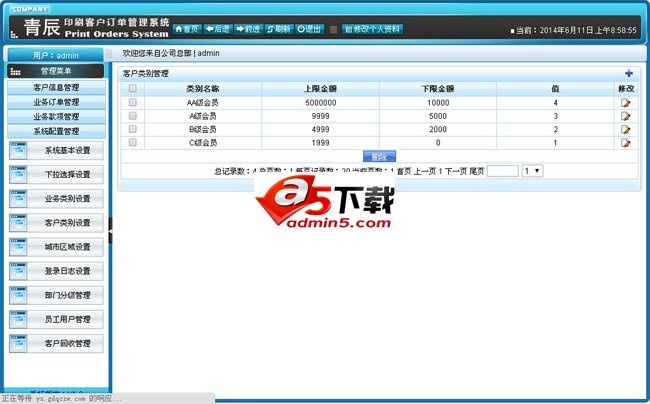Click the small grey square toolbar icon
Screen dimensions: 650x404
pyautogui.click(x=333, y=29)
